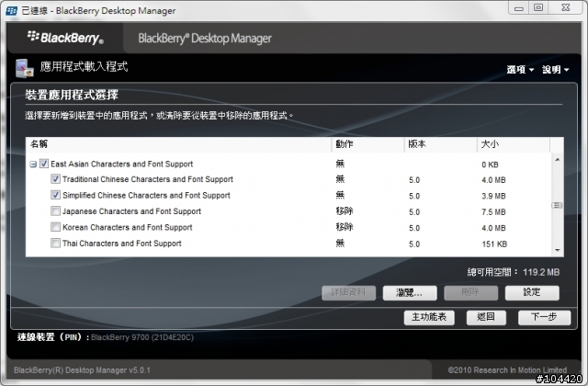Uncheck Simplified Chinese Characters and Font Support

click(x=55, y=195)
